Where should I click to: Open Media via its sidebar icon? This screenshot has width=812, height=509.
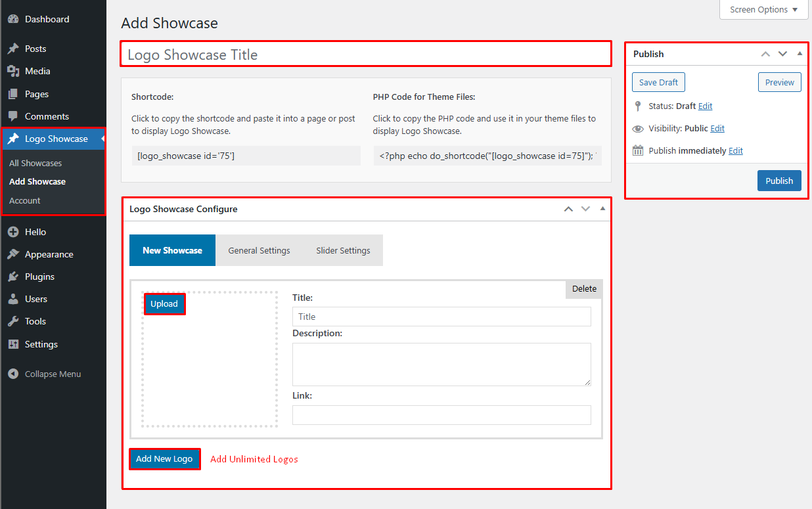[x=13, y=71]
